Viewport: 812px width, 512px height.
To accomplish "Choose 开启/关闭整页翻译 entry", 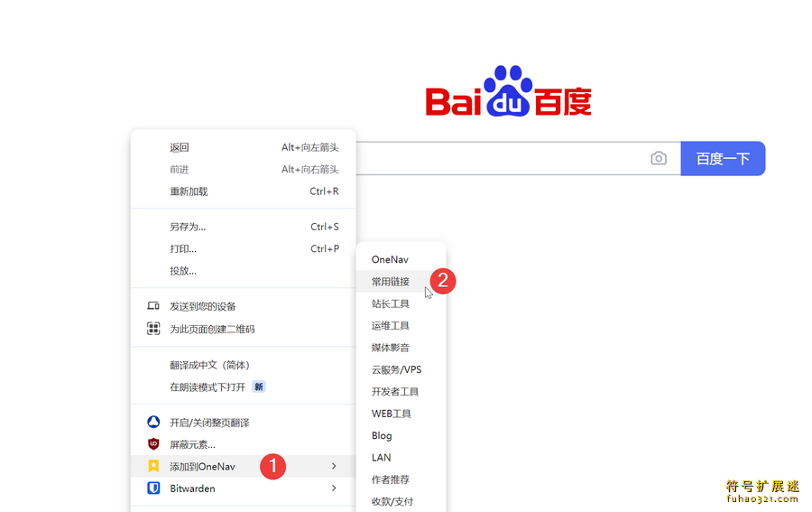I will (x=244, y=423).
